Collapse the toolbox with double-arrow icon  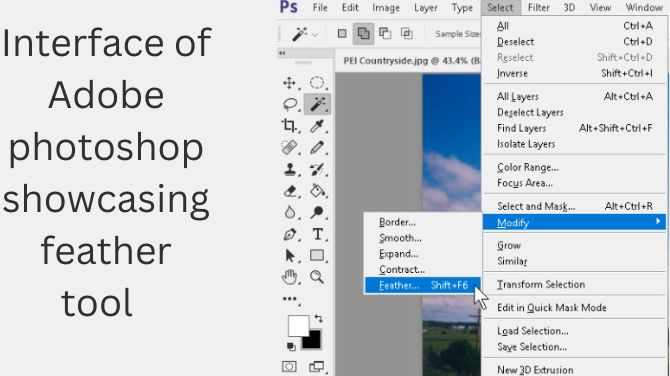tap(282, 53)
